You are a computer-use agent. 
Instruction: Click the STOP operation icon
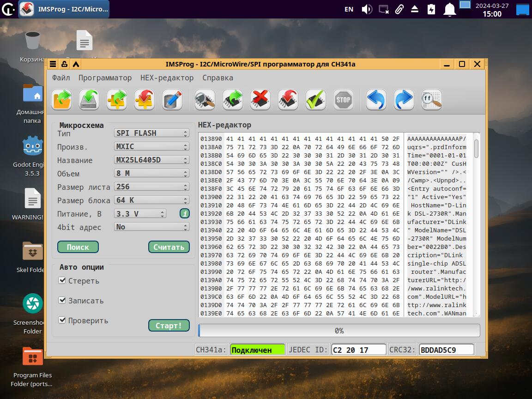pos(344,100)
